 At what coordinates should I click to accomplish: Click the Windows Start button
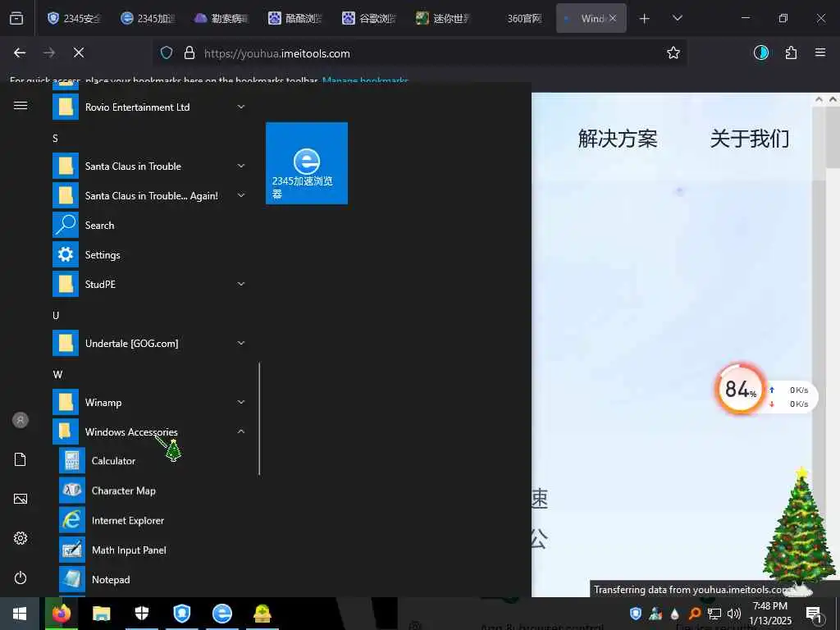pos(20,614)
